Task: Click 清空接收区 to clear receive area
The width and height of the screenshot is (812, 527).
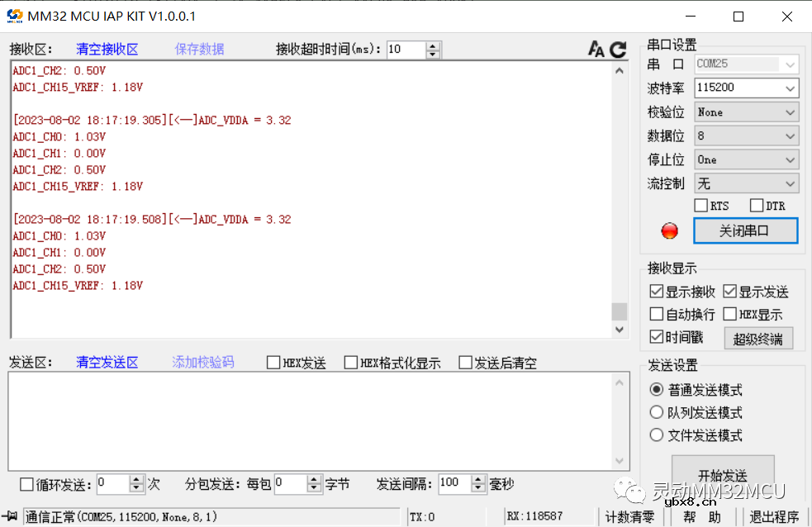Action: point(107,50)
